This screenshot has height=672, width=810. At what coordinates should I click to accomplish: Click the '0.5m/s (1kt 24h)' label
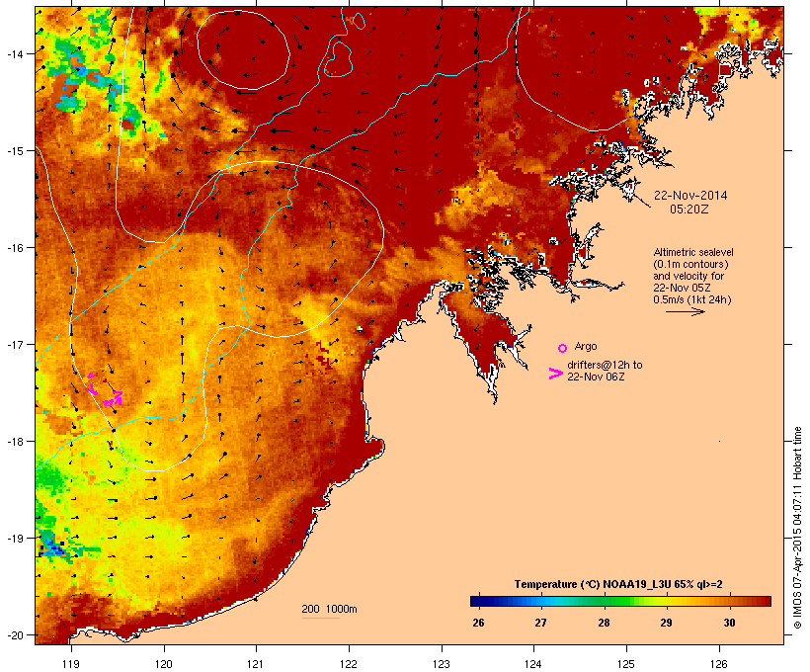point(692,299)
